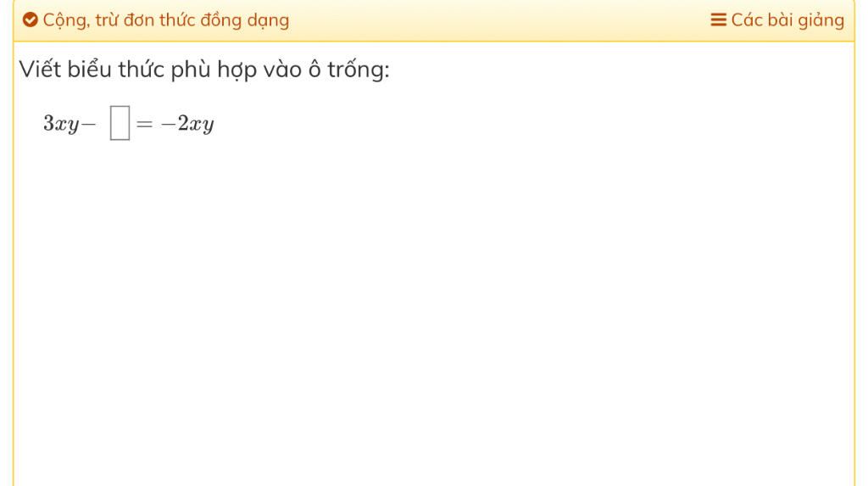The image size is (868, 486).
Task: Open the hamburger menu icon
Action: [718, 20]
